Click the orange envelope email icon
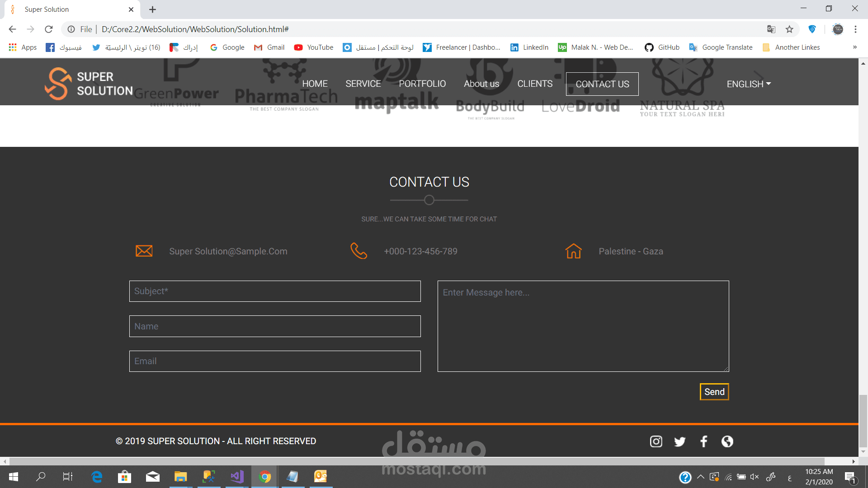The image size is (868, 488). 144,251
